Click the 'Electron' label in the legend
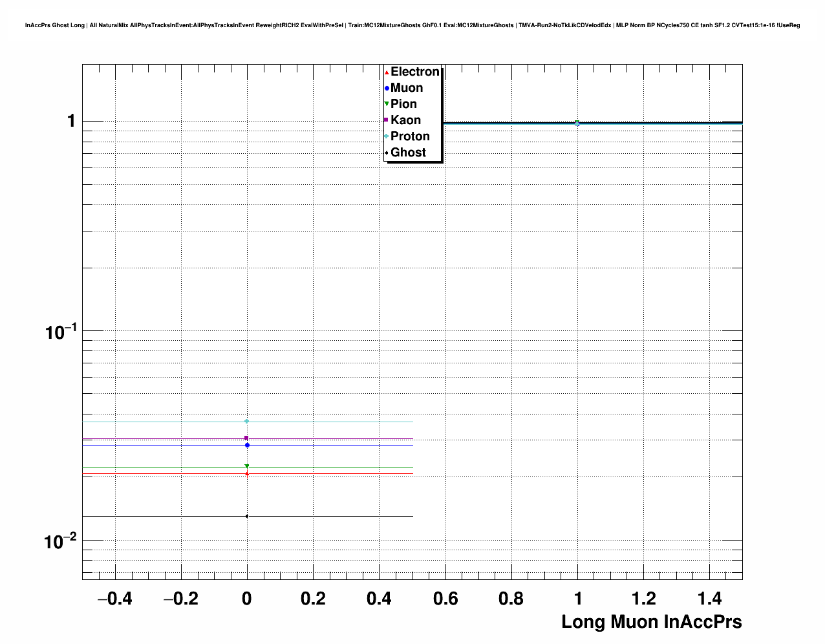The width and height of the screenshot is (825, 644). [415, 72]
